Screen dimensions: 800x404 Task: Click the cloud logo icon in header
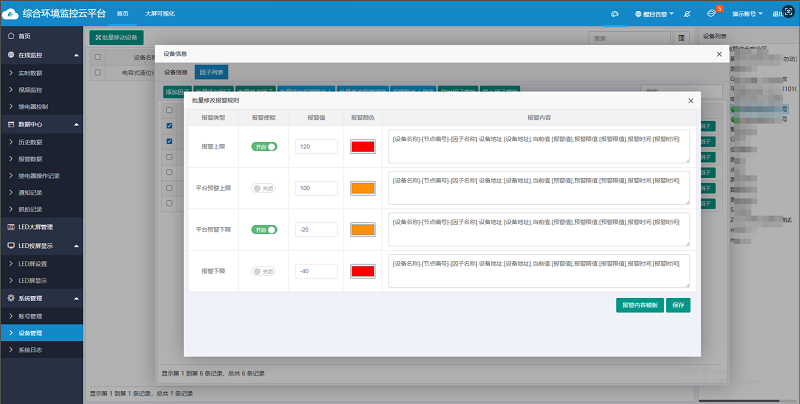tap(11, 13)
